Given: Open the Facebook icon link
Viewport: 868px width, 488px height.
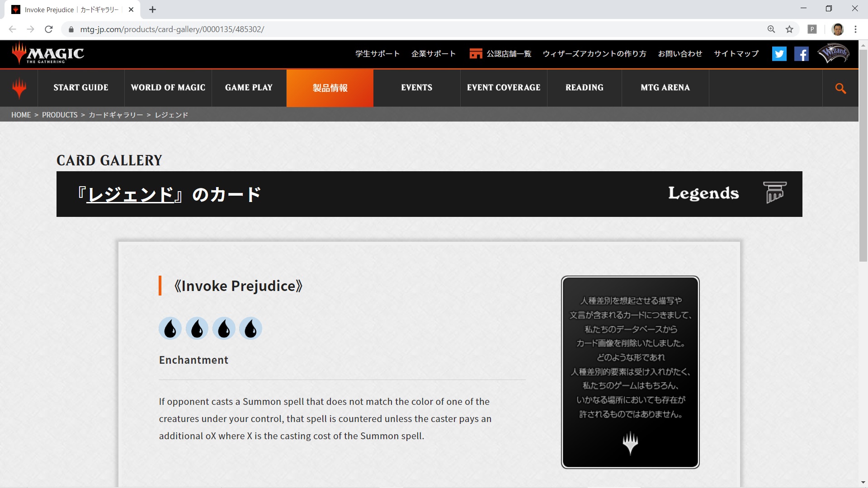Looking at the screenshot, I should 801,54.
